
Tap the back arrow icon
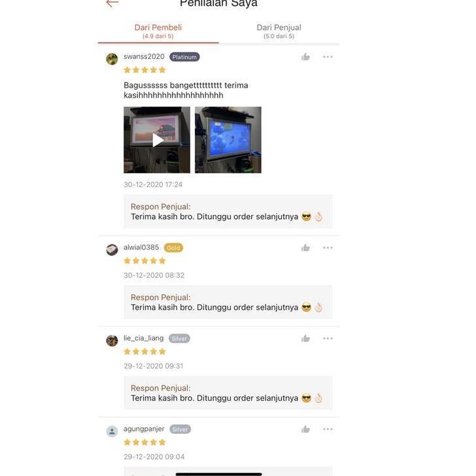coord(112,3)
